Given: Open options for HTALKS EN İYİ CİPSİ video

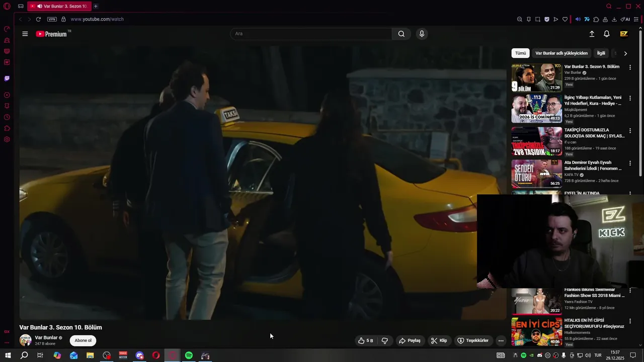Looking at the screenshot, I should pyautogui.click(x=630, y=321).
